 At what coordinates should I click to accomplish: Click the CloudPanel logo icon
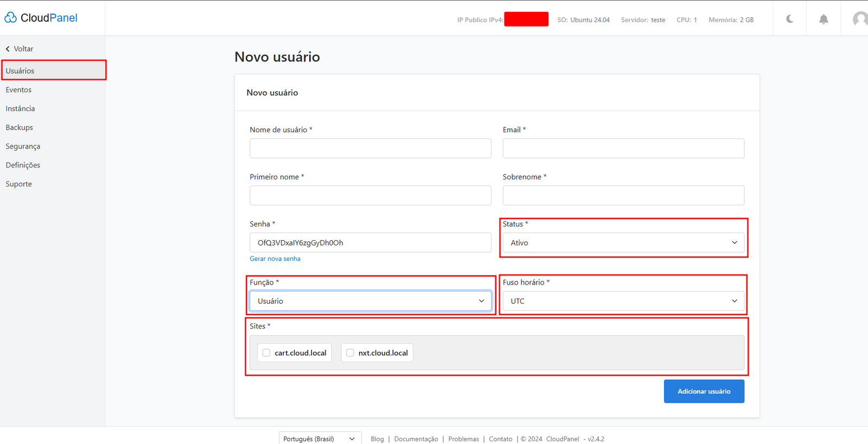11,18
